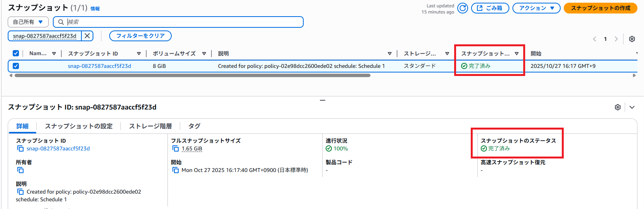Image resolution: width=644 pixels, height=209 pixels.
Task: Uncheck the snapshot row checkbox
Action: pyautogui.click(x=16, y=66)
